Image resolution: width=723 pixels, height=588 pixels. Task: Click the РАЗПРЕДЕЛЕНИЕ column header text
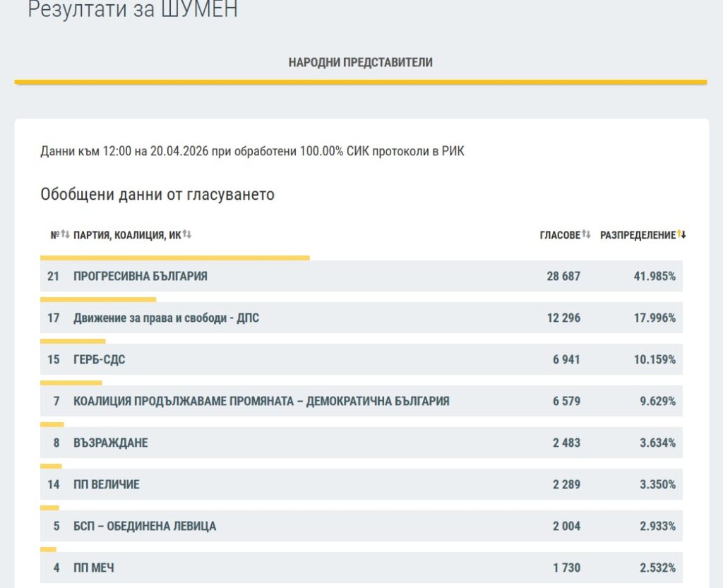pos(638,235)
